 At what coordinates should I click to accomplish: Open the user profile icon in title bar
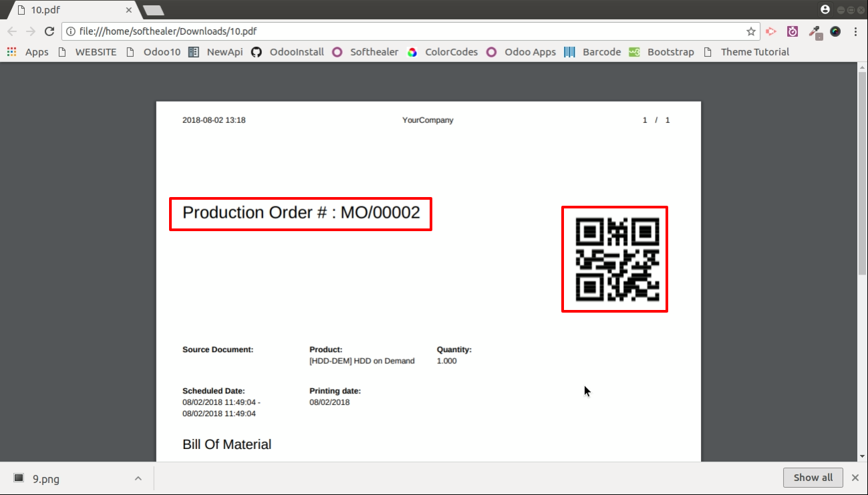click(825, 9)
